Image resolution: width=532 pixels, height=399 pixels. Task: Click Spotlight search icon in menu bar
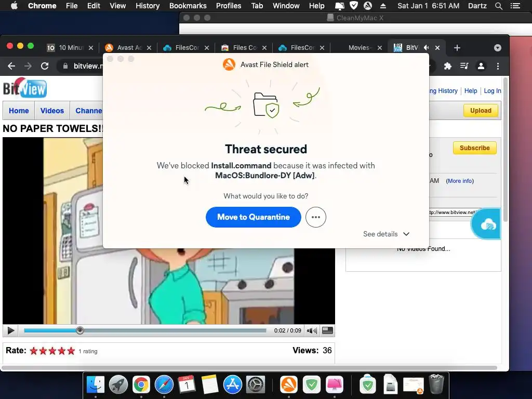pos(498,6)
